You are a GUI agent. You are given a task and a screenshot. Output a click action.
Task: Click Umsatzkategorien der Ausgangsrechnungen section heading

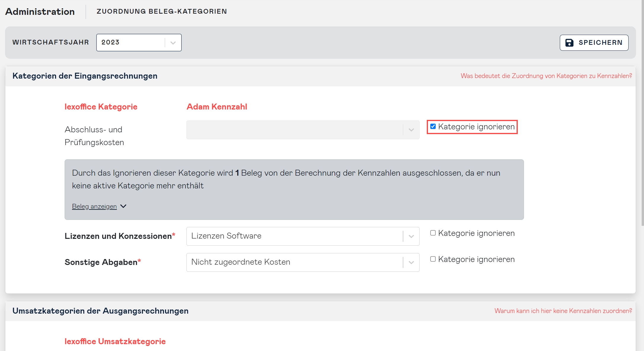[x=100, y=311]
